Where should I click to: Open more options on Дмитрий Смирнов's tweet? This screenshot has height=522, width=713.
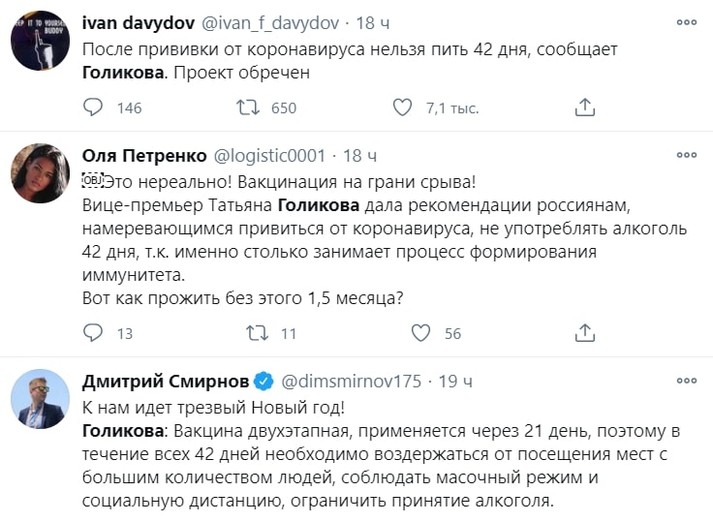(686, 380)
